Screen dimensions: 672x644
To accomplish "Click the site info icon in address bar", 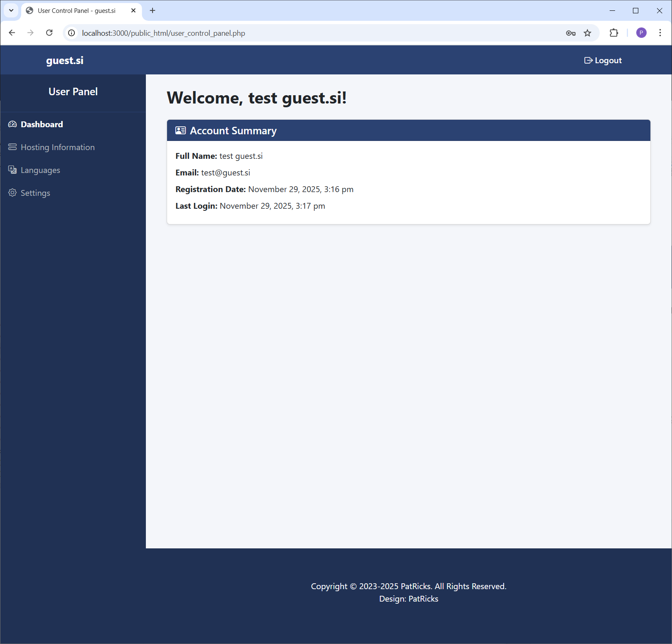I will (71, 33).
